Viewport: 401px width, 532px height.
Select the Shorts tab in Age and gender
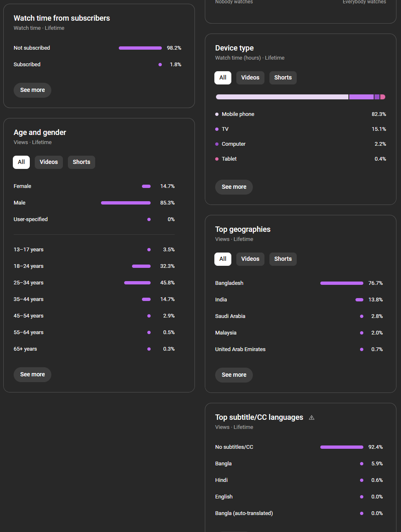click(x=82, y=162)
